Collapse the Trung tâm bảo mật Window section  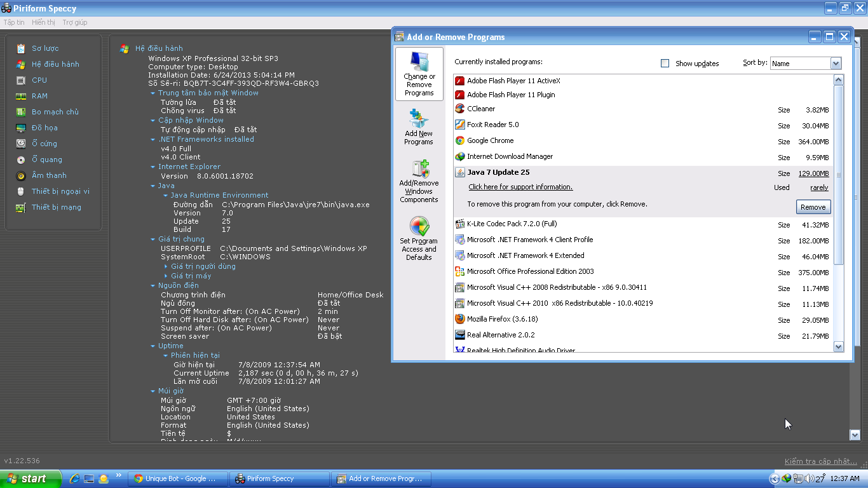tap(153, 93)
